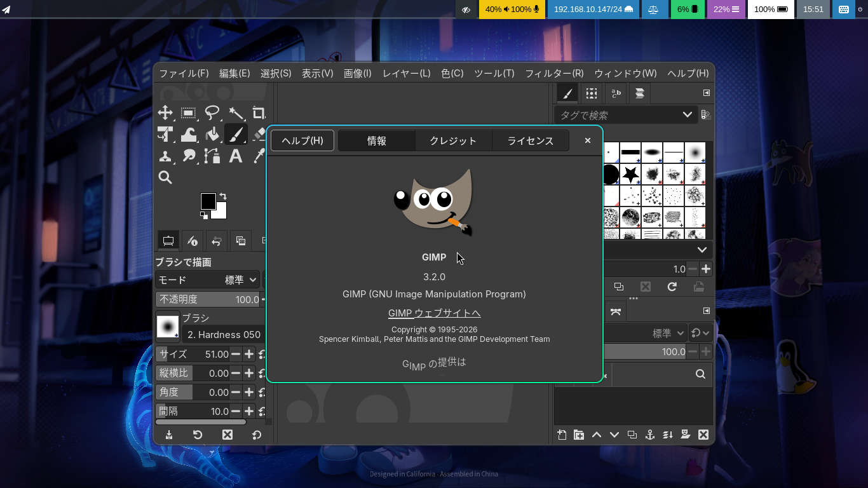This screenshot has height=488, width=868.
Task: Switch to the クレジット tab
Action: pos(453,141)
